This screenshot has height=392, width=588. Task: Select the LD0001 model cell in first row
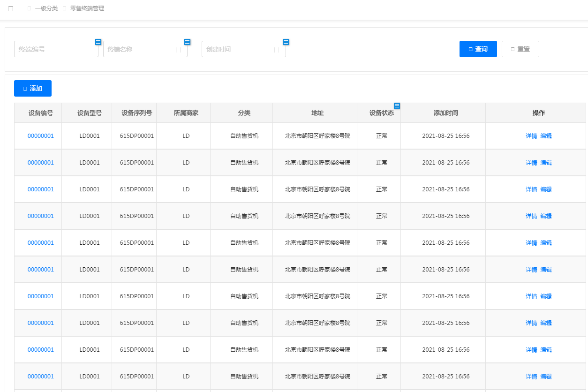90,136
